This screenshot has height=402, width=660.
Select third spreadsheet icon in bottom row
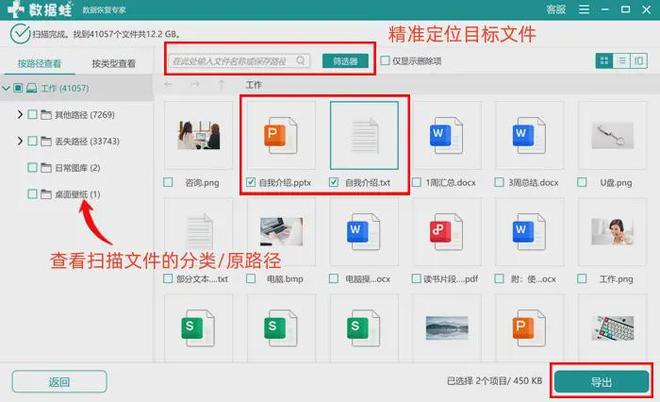point(364,328)
